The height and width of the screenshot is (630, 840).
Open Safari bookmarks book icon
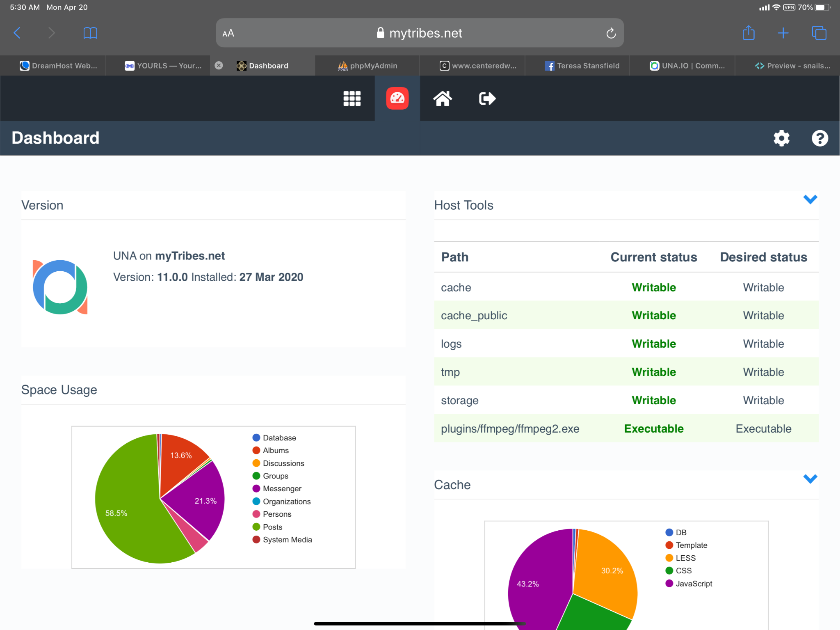[x=90, y=33]
